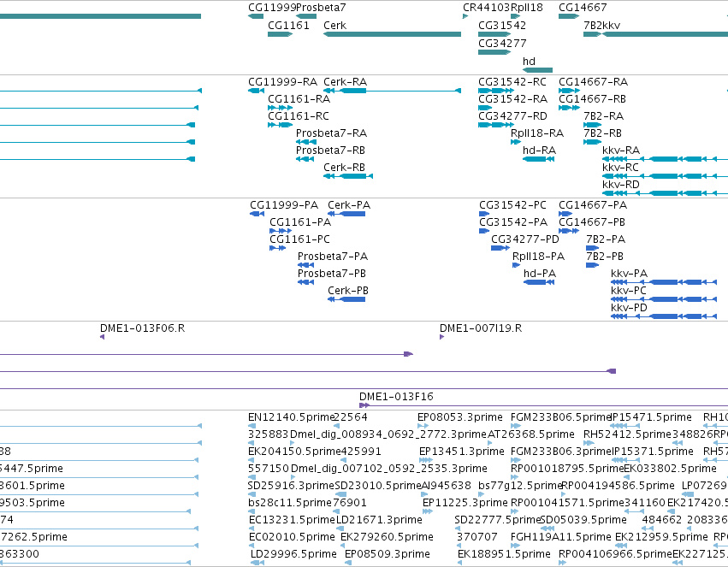
Task: Click the hd gene label
Action: click(x=530, y=62)
